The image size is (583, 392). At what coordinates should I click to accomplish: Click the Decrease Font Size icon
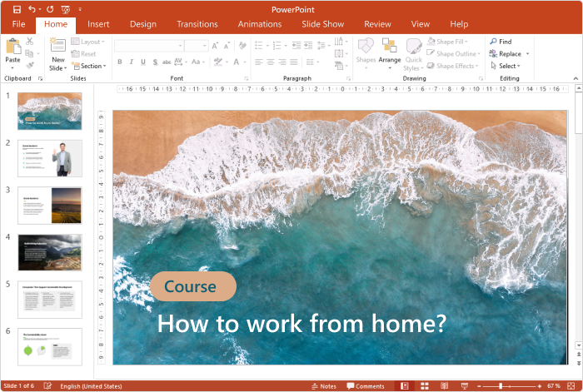coord(227,46)
